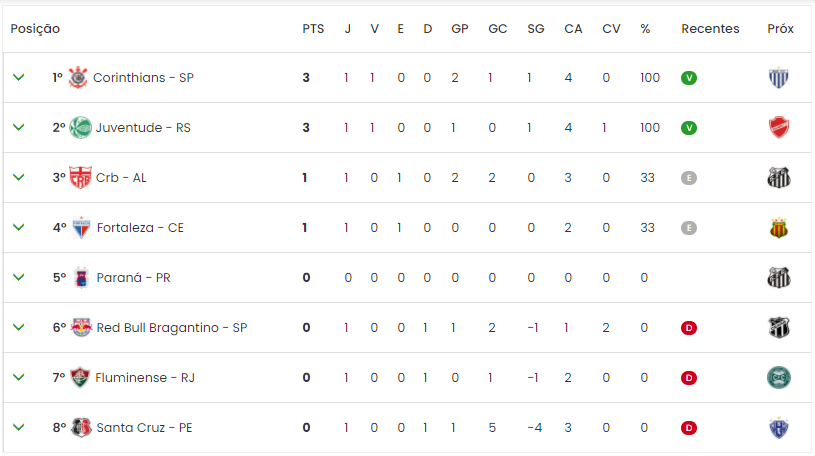The image size is (815, 456).
Task: Expand the Fortaleza row chevron
Action: [x=19, y=227]
